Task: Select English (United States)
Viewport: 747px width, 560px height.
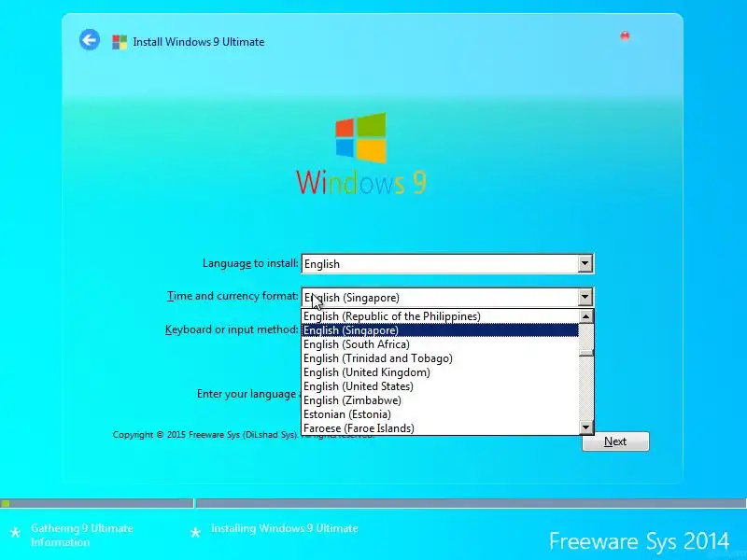Action: coord(440,386)
